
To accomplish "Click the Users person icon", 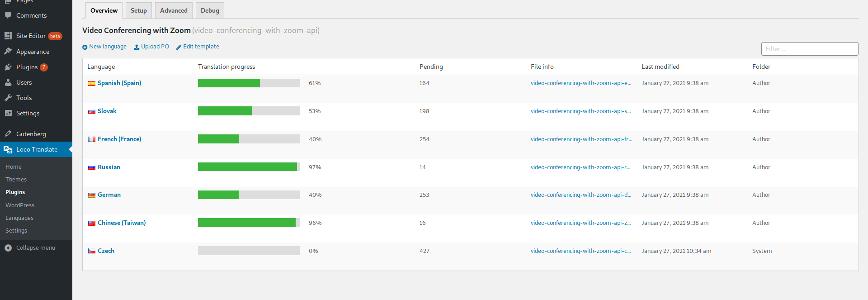I will (8, 82).
